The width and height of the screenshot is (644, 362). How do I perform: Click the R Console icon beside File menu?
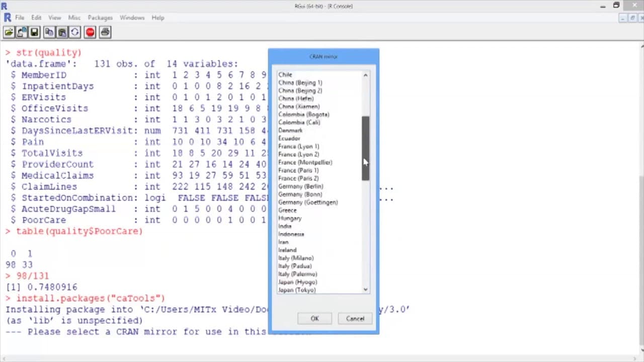coord(7,18)
